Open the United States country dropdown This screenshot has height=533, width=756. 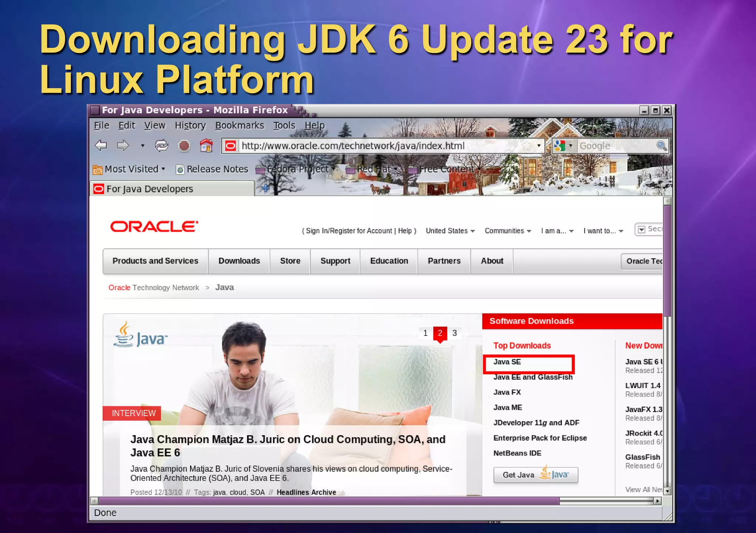pos(450,231)
